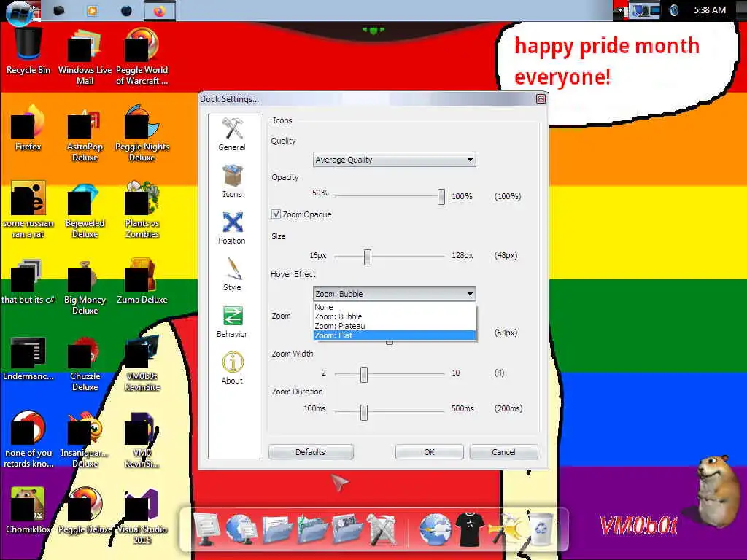Select AstroPop Deluxe desktop icon

tap(85, 134)
